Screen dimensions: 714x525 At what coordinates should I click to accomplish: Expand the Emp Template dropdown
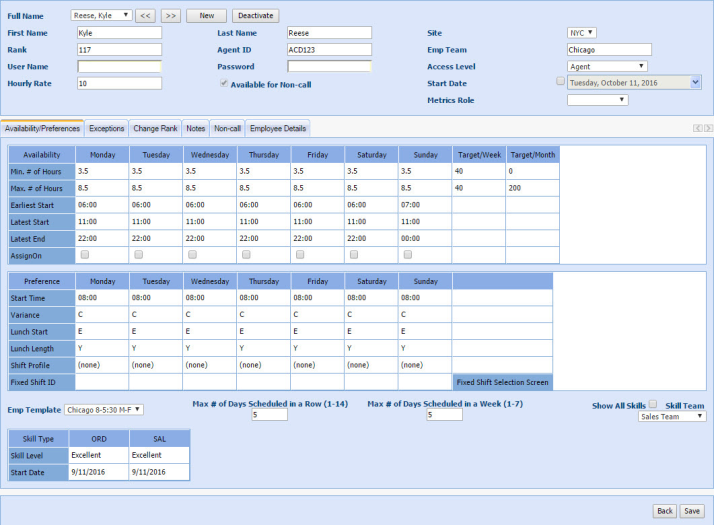(104, 410)
